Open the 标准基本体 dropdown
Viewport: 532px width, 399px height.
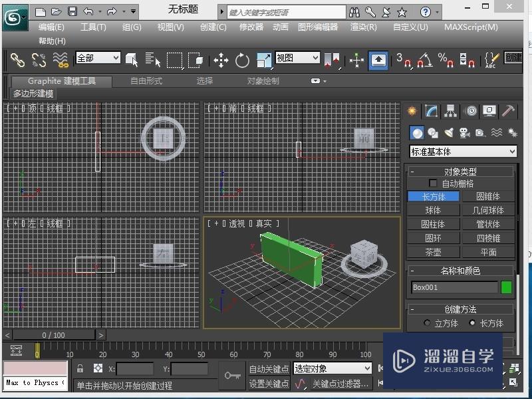[x=463, y=152]
